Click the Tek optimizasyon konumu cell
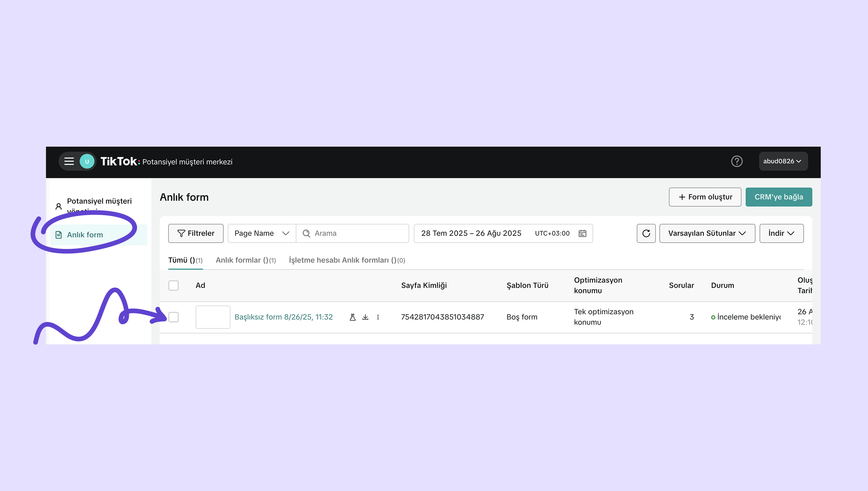Image resolution: width=868 pixels, height=491 pixels. coord(603,317)
